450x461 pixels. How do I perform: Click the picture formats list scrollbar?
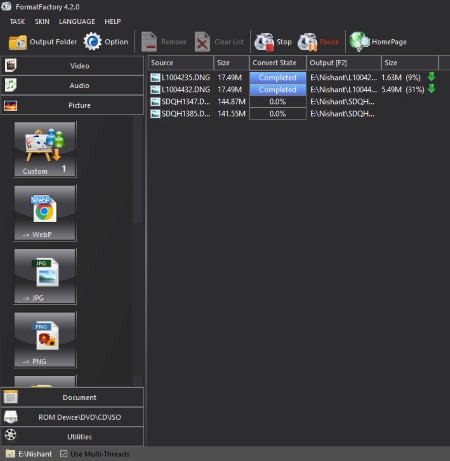pyautogui.click(x=137, y=252)
